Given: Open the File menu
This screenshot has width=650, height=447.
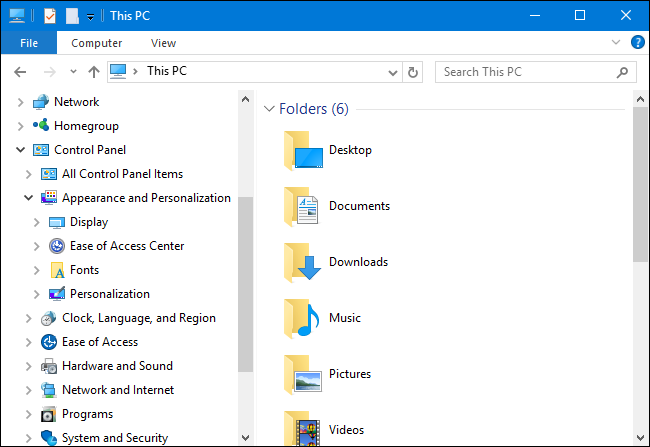Looking at the screenshot, I should pyautogui.click(x=29, y=43).
